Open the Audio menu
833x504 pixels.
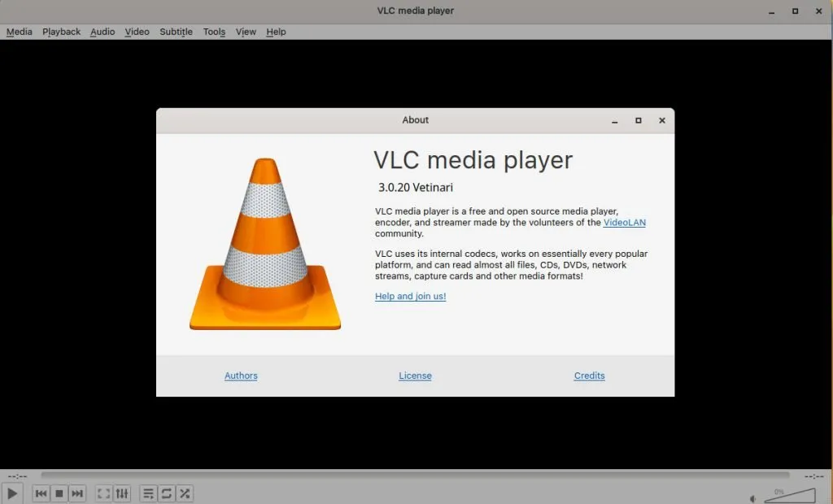(102, 32)
